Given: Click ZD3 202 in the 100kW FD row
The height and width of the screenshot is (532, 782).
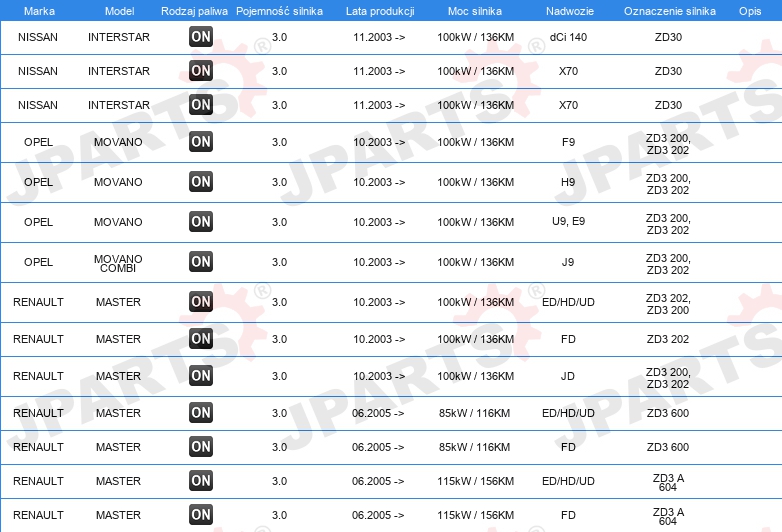Looking at the screenshot, I should (668, 339).
